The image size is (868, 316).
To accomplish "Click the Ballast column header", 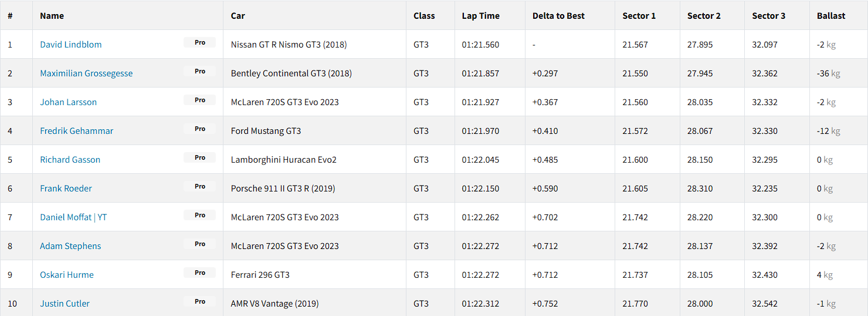I will click(x=831, y=16).
